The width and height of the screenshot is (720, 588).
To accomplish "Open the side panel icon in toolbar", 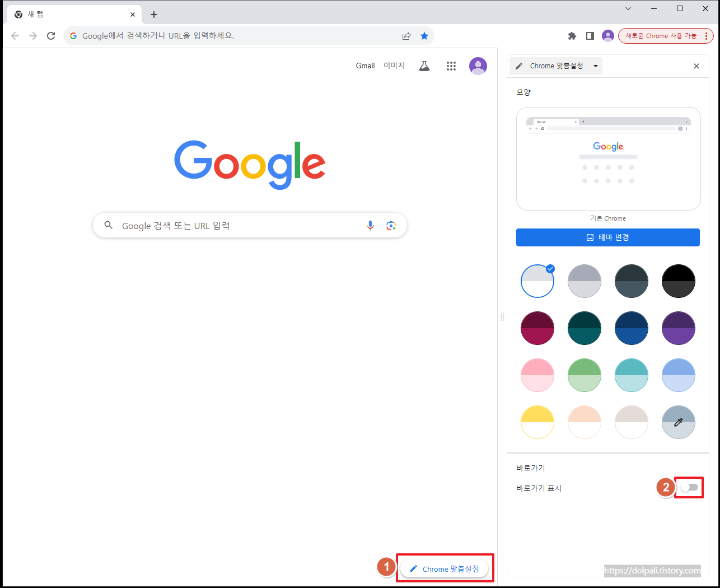I will 590,35.
